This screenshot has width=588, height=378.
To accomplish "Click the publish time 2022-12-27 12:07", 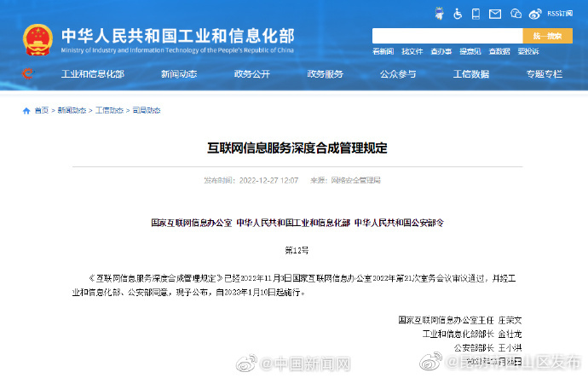I will coord(269,181).
